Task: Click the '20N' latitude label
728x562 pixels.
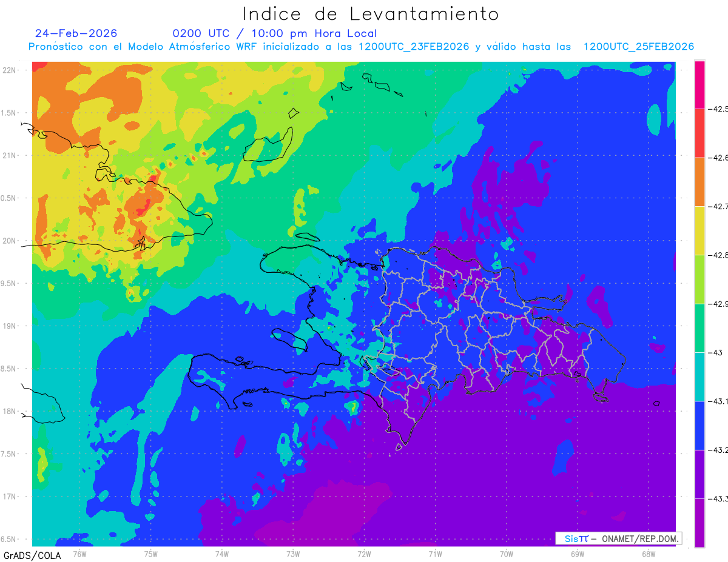Action: coord(9,241)
